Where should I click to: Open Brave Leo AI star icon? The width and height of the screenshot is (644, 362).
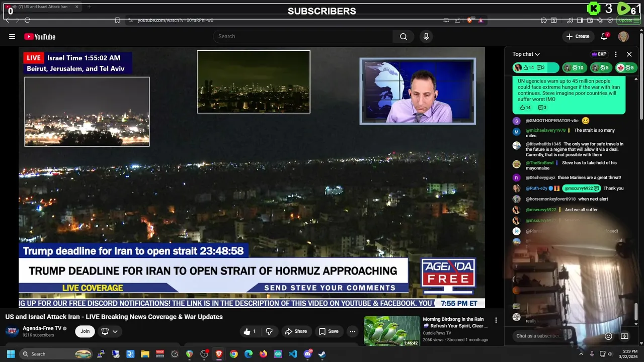click(600, 20)
